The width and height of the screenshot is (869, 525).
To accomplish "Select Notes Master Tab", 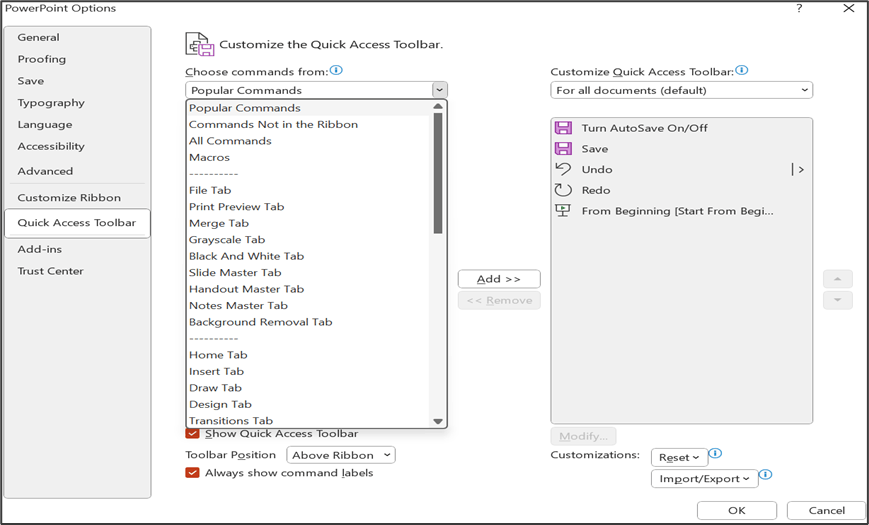I will 308,305.
